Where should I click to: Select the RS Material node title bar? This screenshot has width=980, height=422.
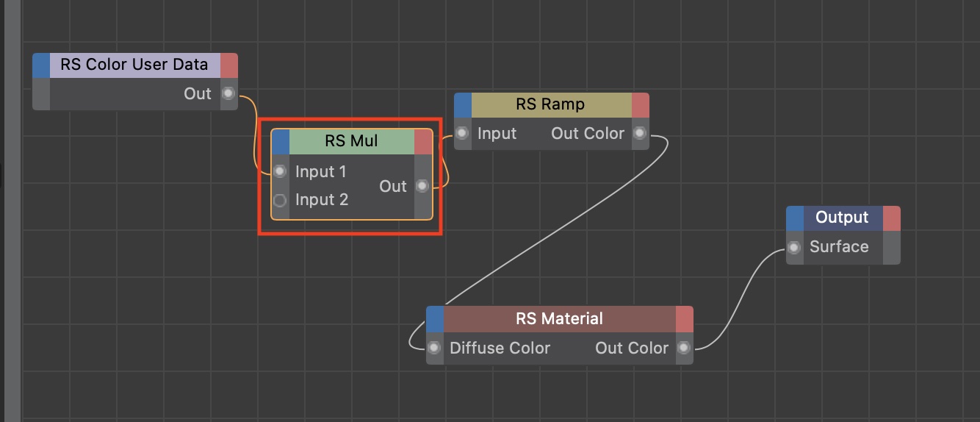pos(559,319)
